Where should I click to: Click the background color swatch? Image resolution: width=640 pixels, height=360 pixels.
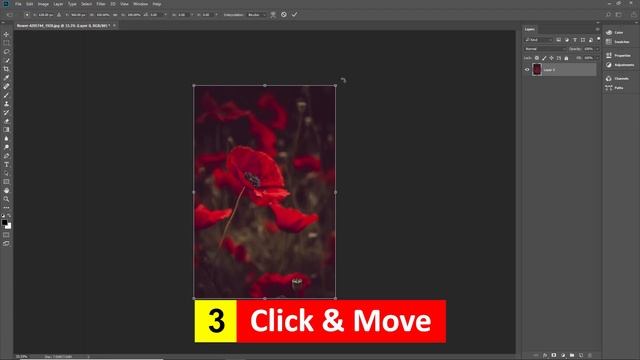pyautogui.click(x=9, y=227)
